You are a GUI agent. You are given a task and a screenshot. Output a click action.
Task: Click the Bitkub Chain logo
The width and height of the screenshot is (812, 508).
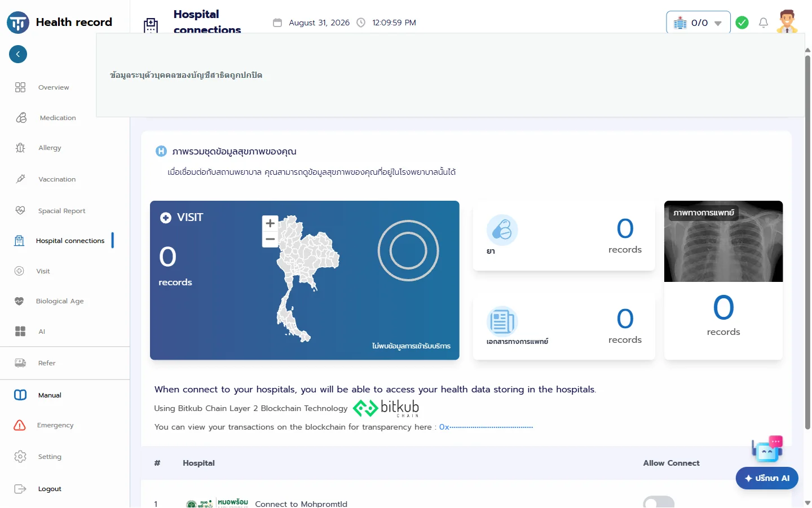pyautogui.click(x=386, y=408)
